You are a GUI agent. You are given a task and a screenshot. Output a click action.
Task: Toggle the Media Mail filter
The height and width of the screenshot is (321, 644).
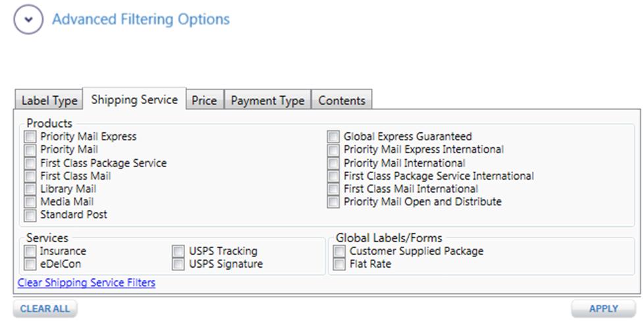[x=30, y=202]
